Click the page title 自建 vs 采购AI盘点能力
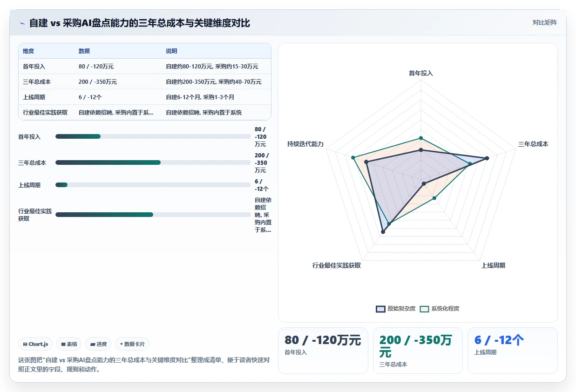 coord(140,23)
